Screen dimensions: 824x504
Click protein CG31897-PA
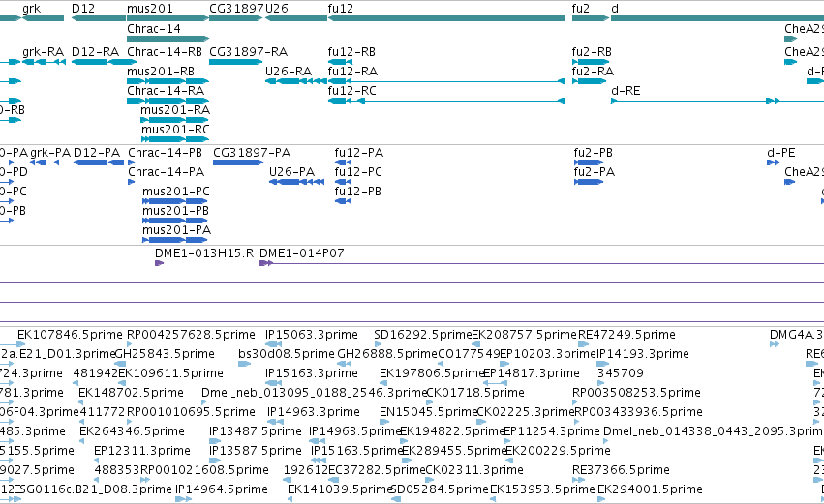pyautogui.click(x=252, y=153)
